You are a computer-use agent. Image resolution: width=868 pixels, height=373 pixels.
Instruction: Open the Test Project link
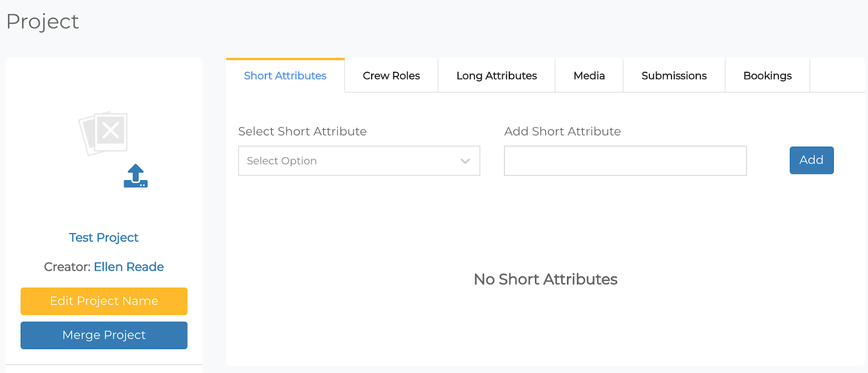click(104, 238)
